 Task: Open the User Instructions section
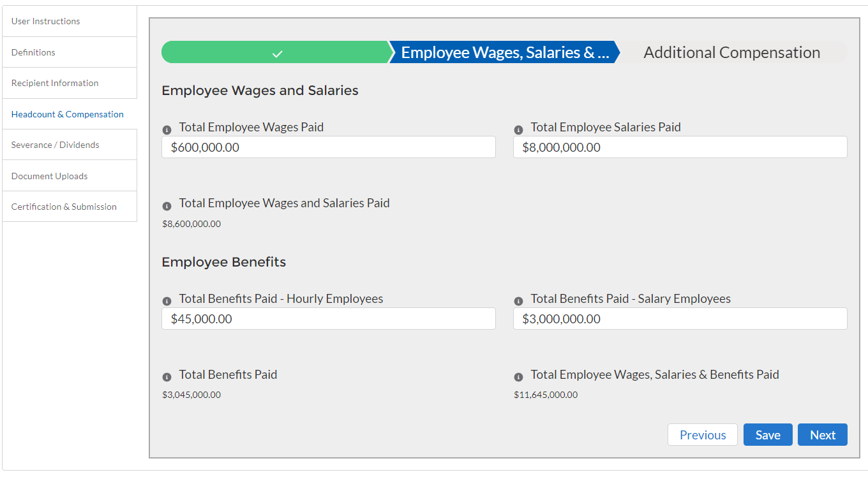[x=46, y=21]
